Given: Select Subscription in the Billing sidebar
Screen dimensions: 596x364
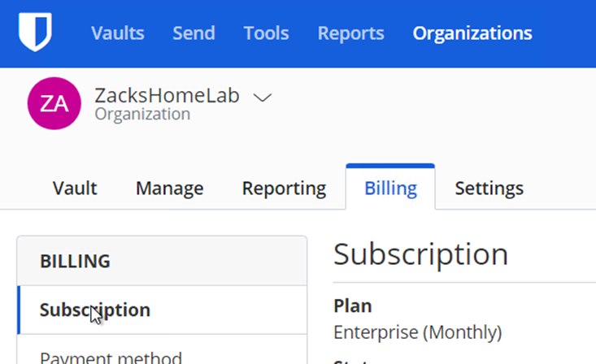Looking at the screenshot, I should pyautogui.click(x=163, y=310).
